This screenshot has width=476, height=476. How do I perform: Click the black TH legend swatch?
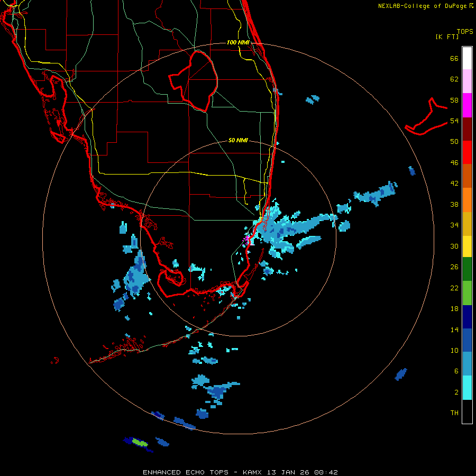coord(467,411)
